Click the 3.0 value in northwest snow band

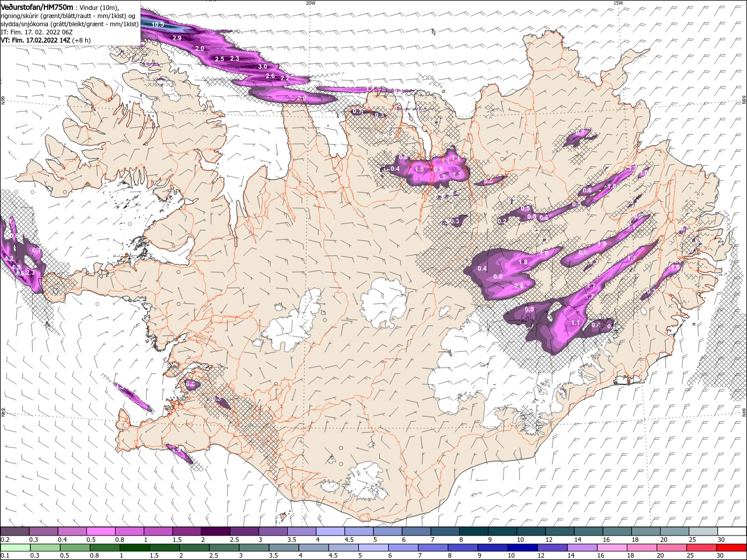pyautogui.click(x=263, y=67)
